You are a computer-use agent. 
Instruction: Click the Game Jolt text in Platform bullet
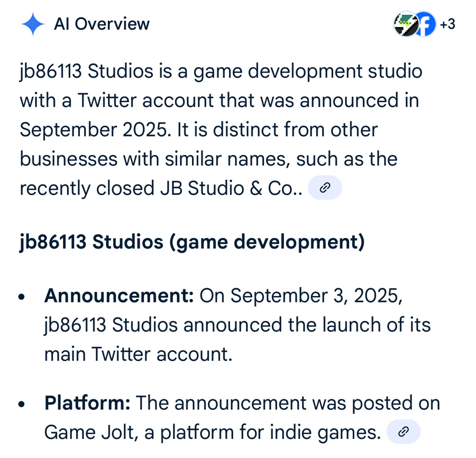[89, 432]
